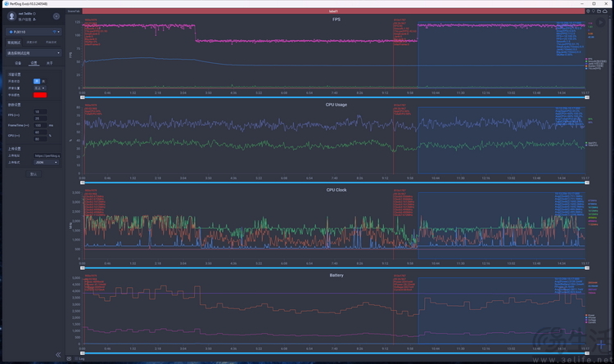The height and width of the screenshot is (364, 614).
Task: Click the red font color swatch
Action: [x=39, y=96]
